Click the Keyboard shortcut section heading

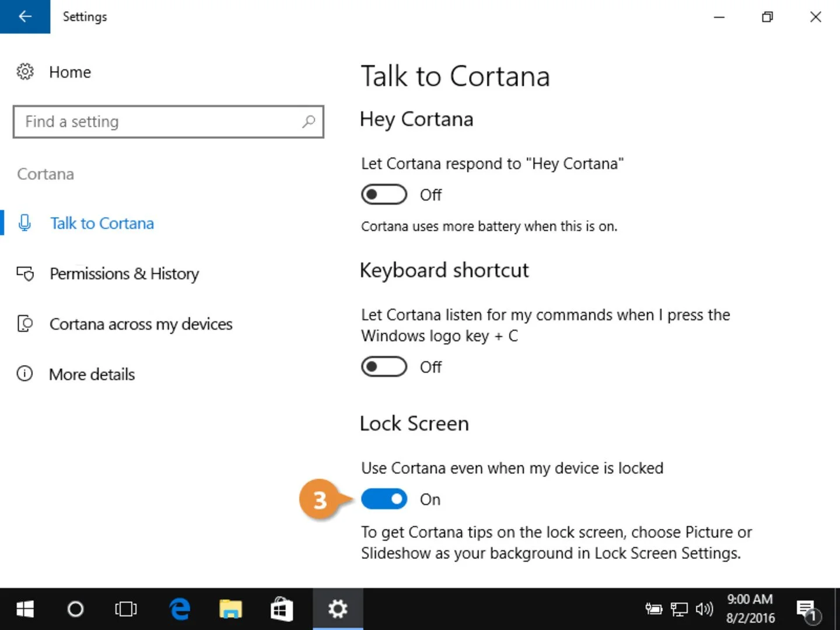click(444, 271)
